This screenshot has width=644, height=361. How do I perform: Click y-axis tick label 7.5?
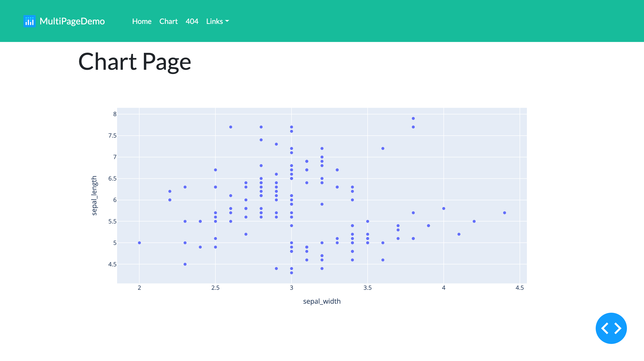112,136
